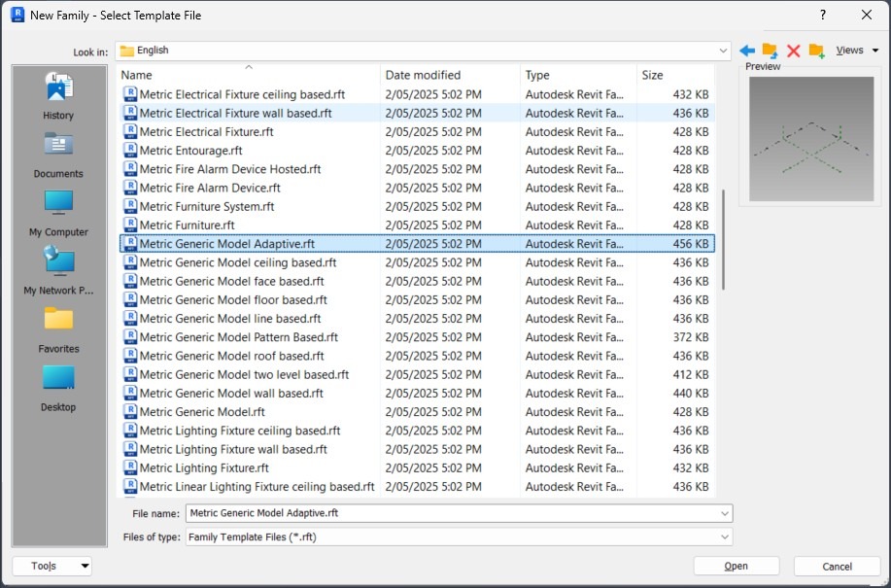Click the red Delete icon

tap(793, 51)
